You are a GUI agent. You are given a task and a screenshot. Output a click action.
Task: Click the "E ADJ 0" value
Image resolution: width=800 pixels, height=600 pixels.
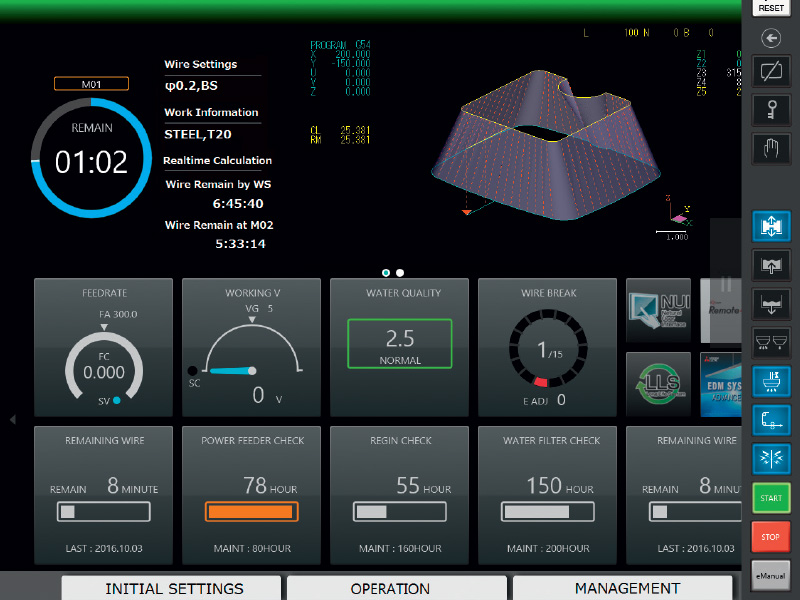point(544,400)
